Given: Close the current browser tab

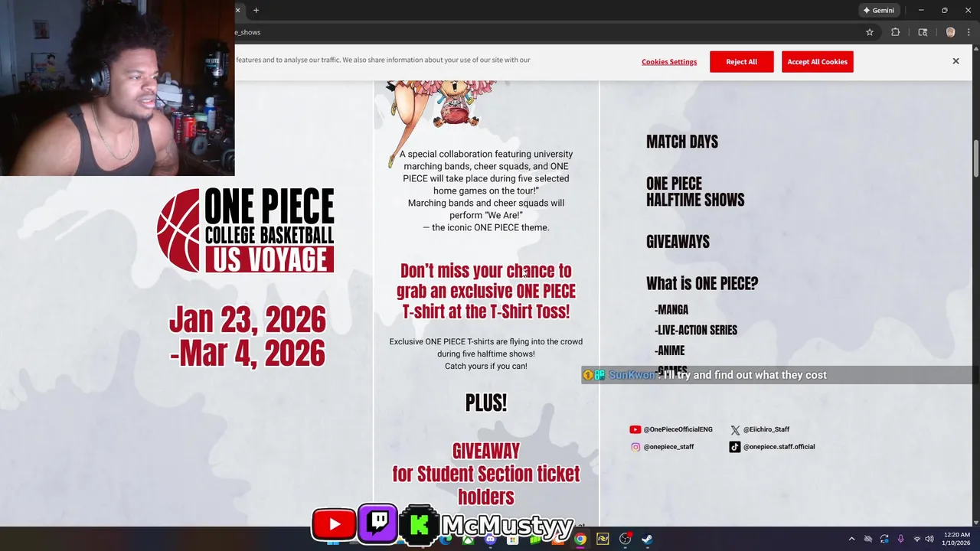Looking at the screenshot, I should point(237,10).
